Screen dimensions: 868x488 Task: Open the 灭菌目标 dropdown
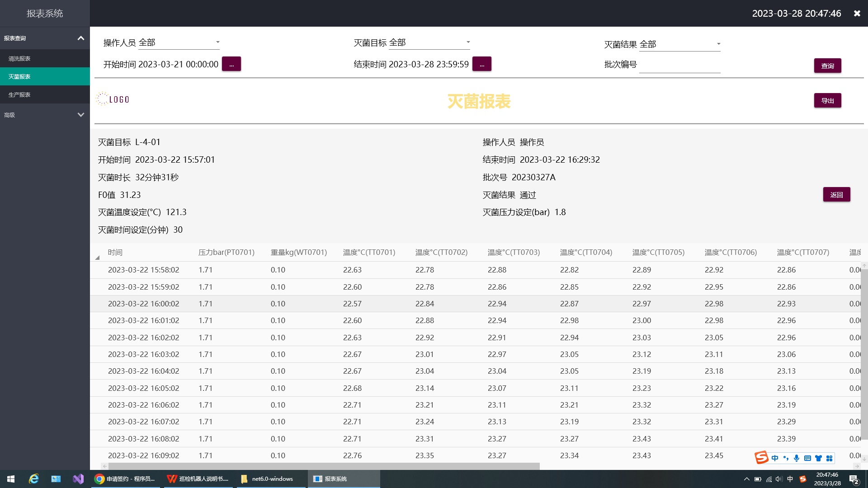coord(429,42)
